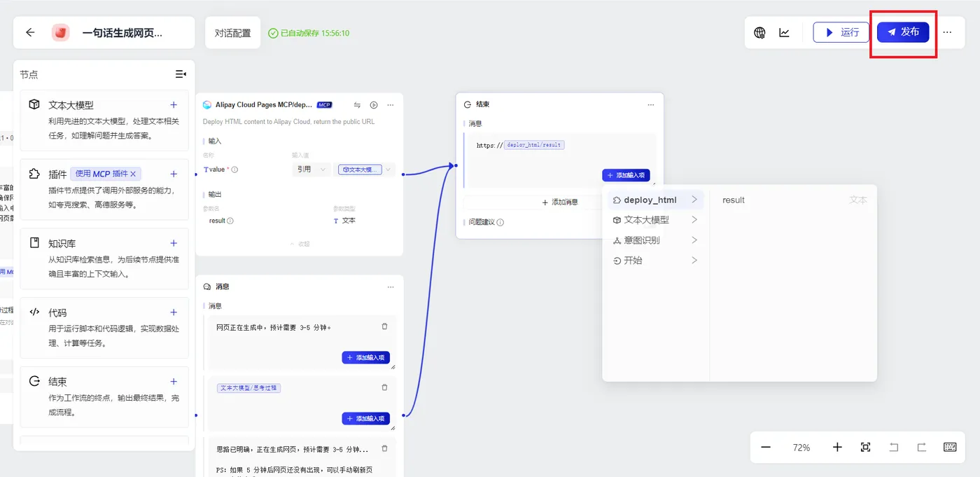Add a 插件 node with plus
980x477 pixels.
click(x=174, y=174)
